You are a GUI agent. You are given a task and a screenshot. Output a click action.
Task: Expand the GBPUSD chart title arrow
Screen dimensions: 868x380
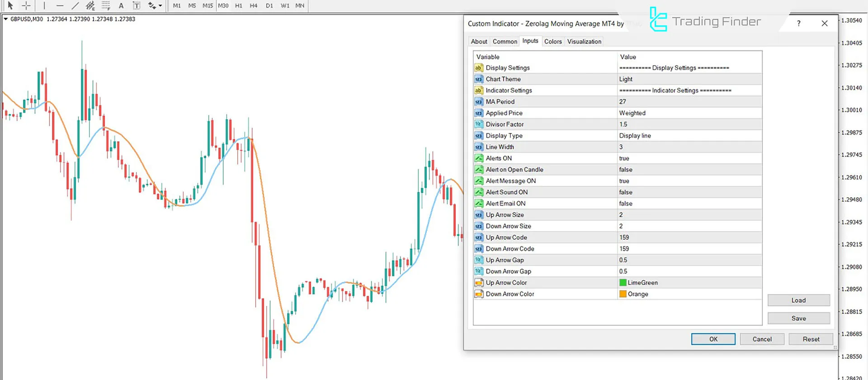[6, 19]
